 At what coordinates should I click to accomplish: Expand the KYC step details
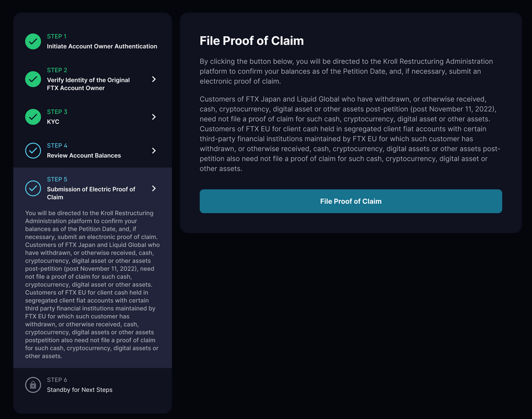coord(155,116)
